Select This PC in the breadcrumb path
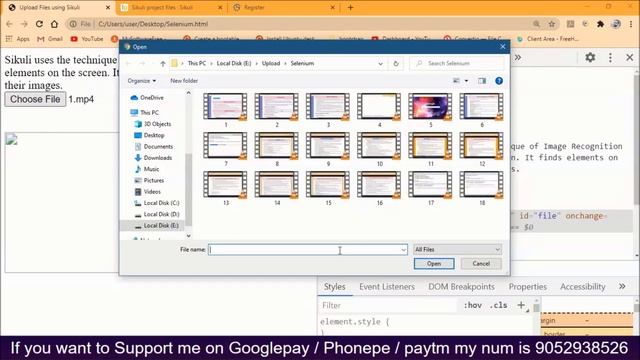Viewport: 640px width, 360px height. coord(197,63)
